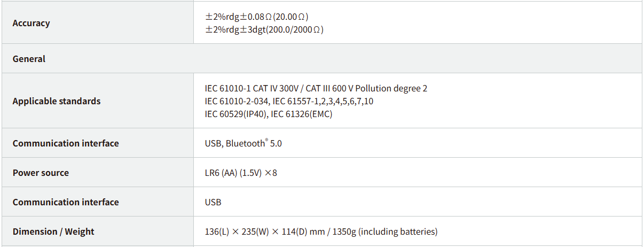Select the ±2%rdg±3dgt(200.0/2000Ω) accuracy line
The width and height of the screenshot is (644, 247).
(264, 30)
